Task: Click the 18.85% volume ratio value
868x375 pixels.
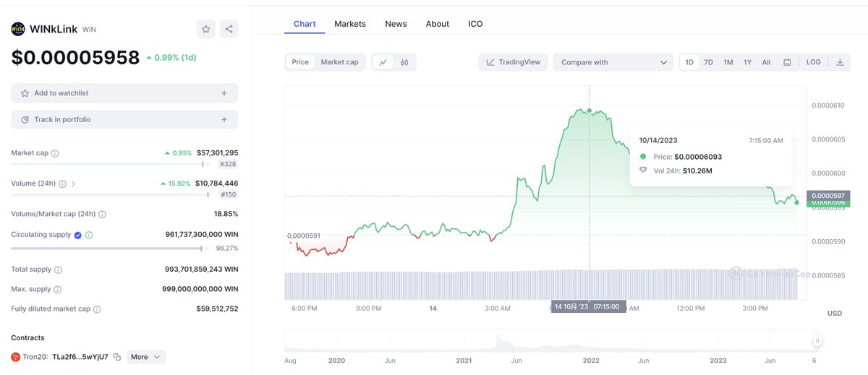Action: point(226,215)
